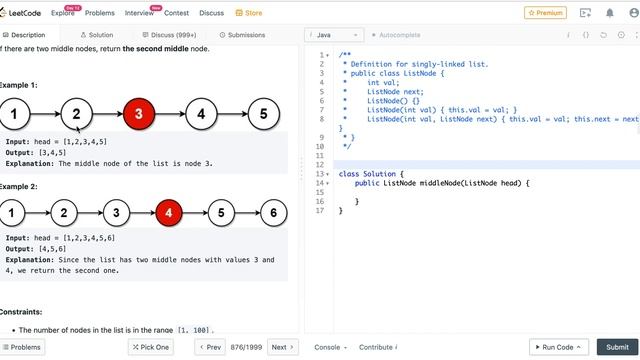640x360 pixels.
Task: Collapse the class Solution fold arrow at line 13
Action: tap(327, 174)
